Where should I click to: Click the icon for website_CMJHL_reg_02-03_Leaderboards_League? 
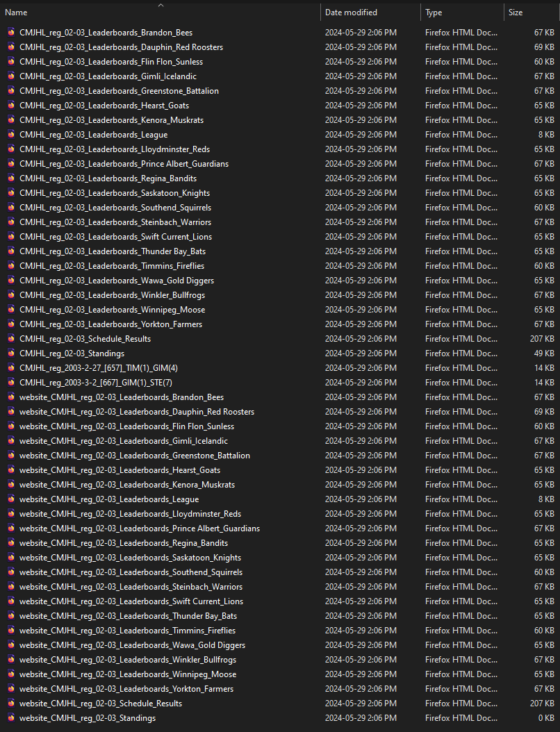pos(11,499)
